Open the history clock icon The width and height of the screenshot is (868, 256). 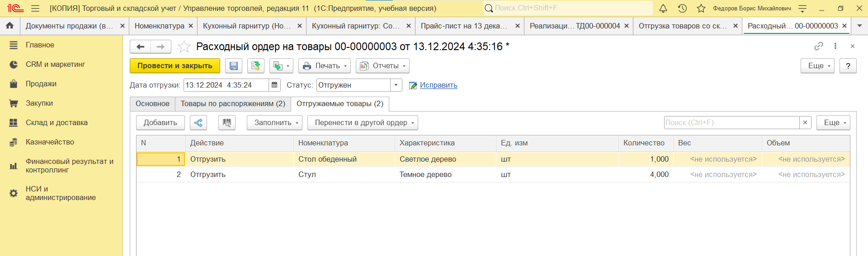point(682,8)
